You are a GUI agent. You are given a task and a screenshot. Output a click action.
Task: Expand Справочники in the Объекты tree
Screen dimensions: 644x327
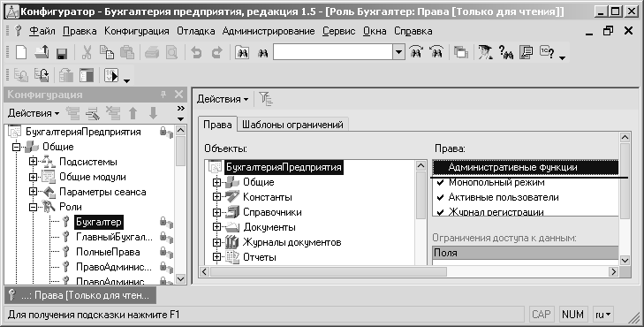pos(216,212)
